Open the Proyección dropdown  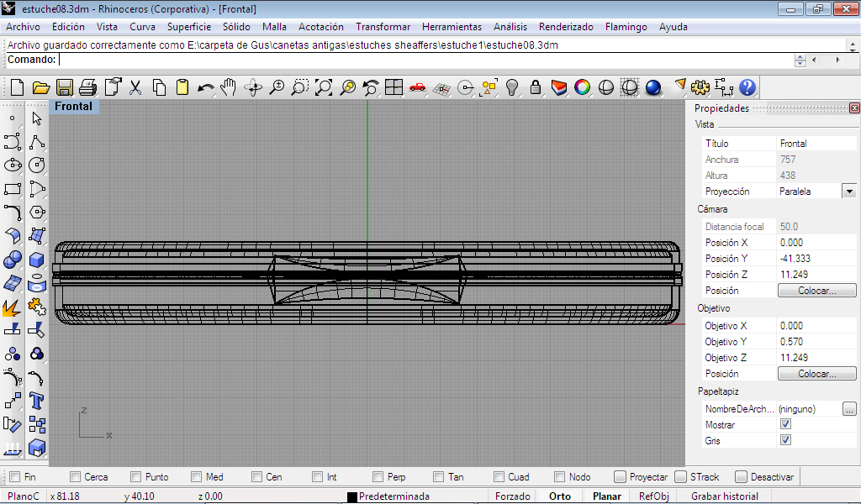[849, 192]
